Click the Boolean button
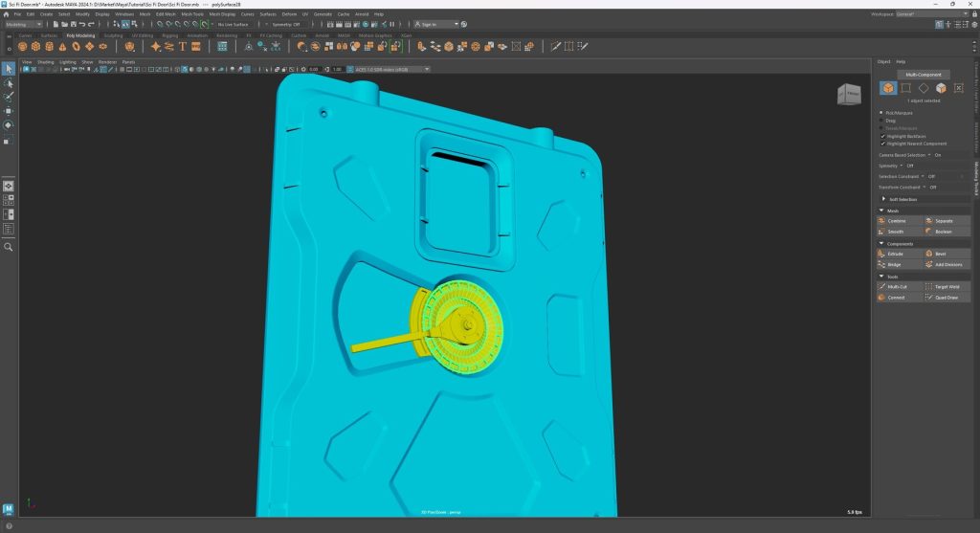 pyautogui.click(x=947, y=232)
